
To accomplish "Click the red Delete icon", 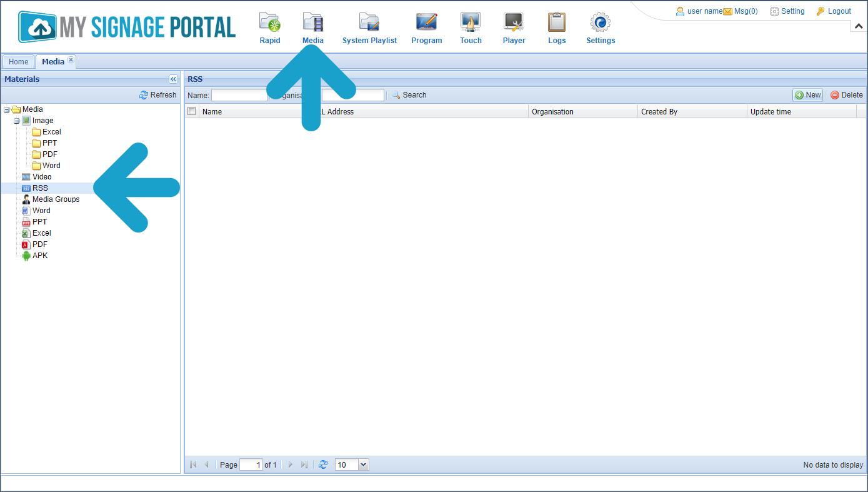I will [835, 95].
